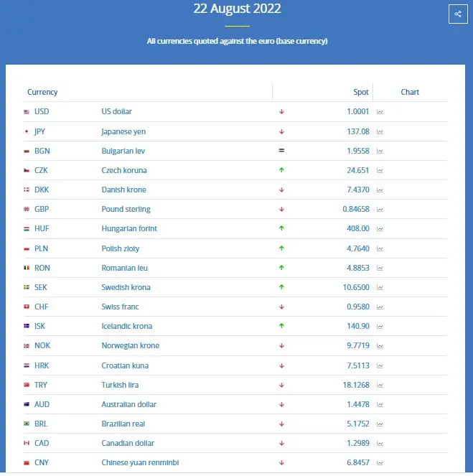This screenshot has width=473, height=476.
Task: Click the Swedish krona currency name
Action: tap(126, 288)
